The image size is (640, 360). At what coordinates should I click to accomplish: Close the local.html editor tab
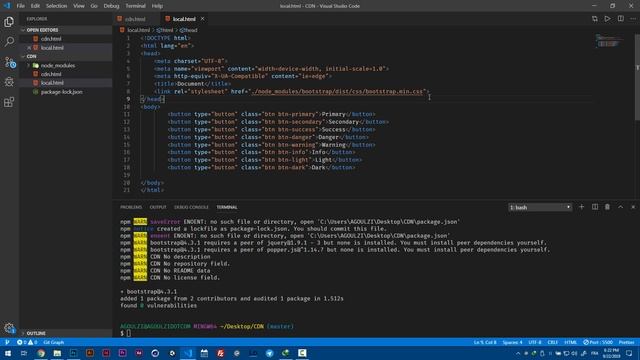[202, 19]
